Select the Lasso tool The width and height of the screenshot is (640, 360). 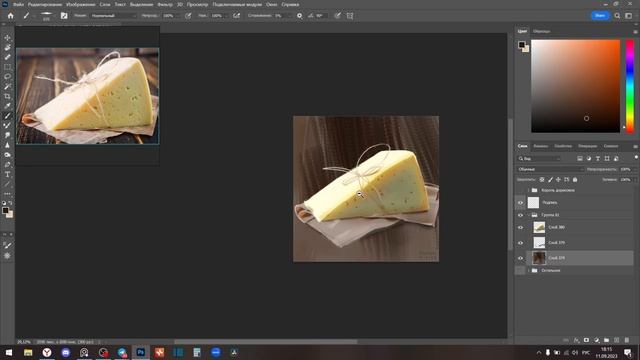[x=7, y=77]
